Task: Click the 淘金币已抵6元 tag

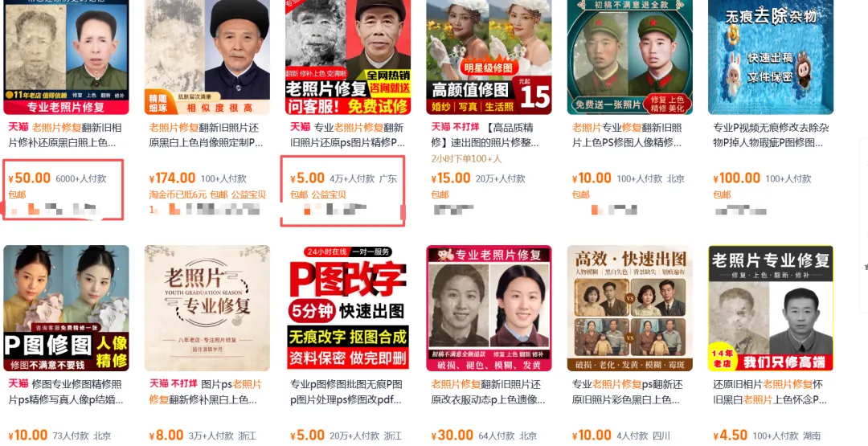Action: 178,194
